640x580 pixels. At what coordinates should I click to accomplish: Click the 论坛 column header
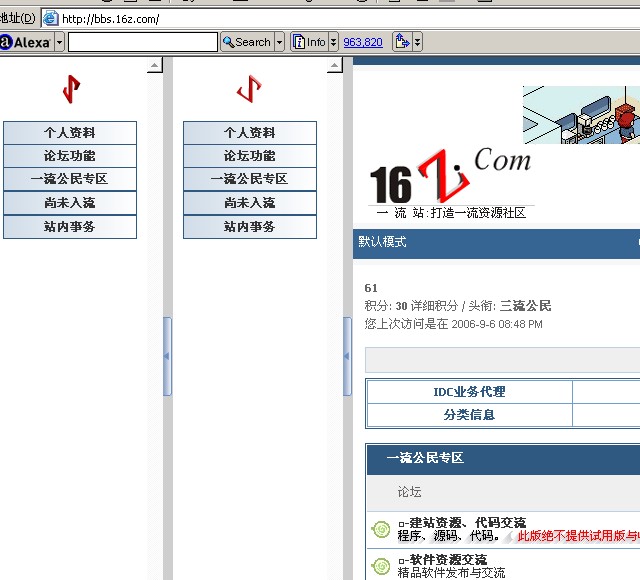tap(409, 492)
